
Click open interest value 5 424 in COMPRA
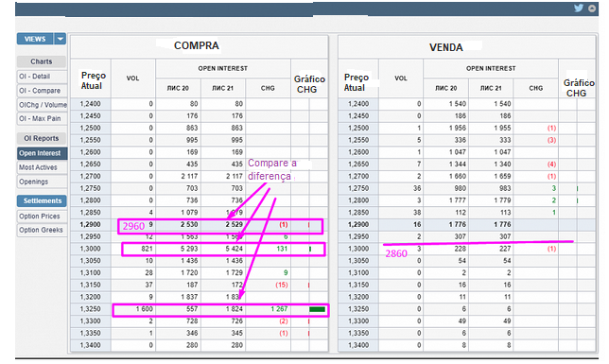(235, 249)
